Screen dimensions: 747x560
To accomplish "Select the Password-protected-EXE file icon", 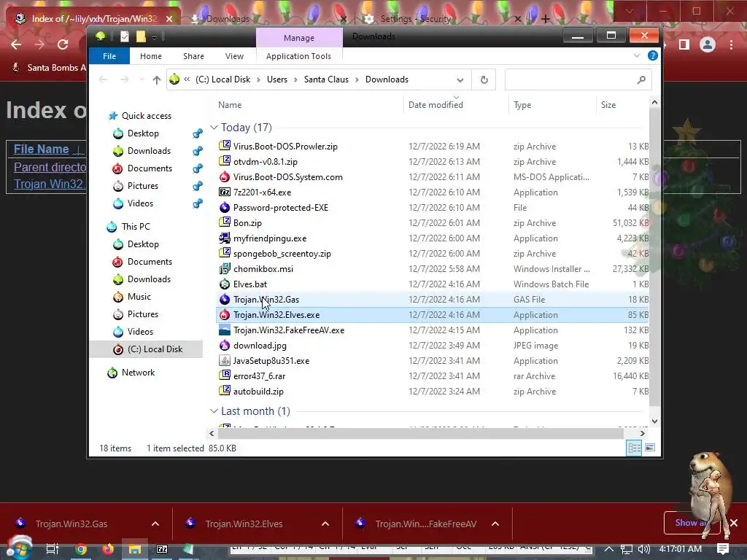I will (225, 207).
